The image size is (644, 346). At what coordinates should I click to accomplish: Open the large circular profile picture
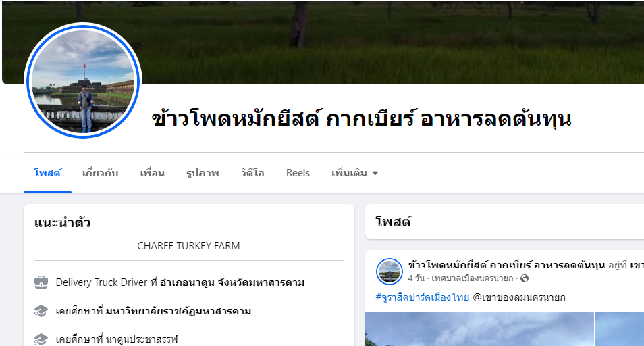click(x=83, y=81)
